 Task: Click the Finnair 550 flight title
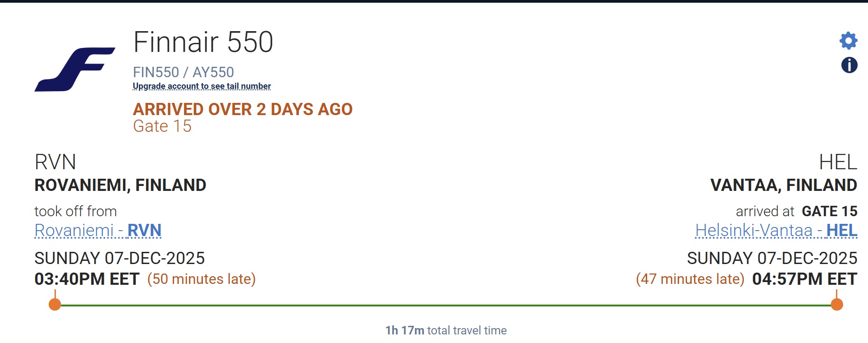click(x=203, y=42)
